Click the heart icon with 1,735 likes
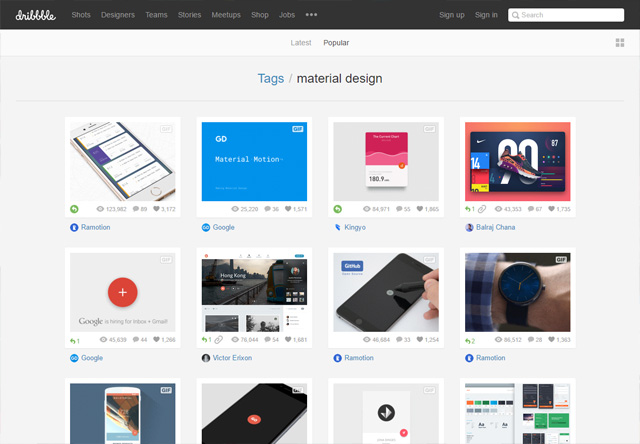The height and width of the screenshot is (444, 640). [551, 209]
